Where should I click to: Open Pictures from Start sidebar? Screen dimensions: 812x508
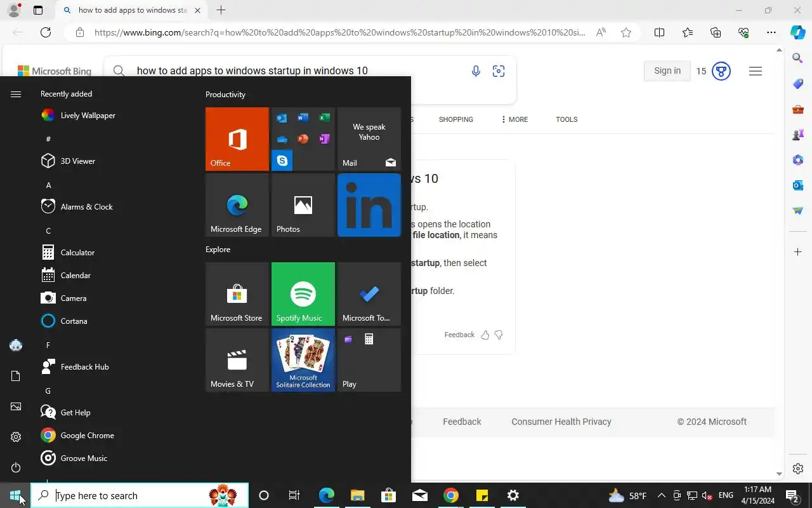[16, 406]
